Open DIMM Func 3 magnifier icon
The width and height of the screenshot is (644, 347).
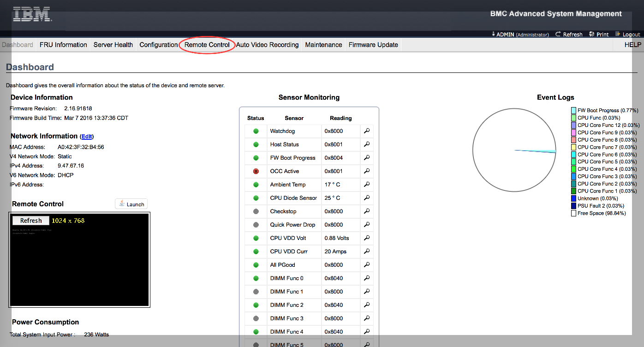tap(367, 318)
